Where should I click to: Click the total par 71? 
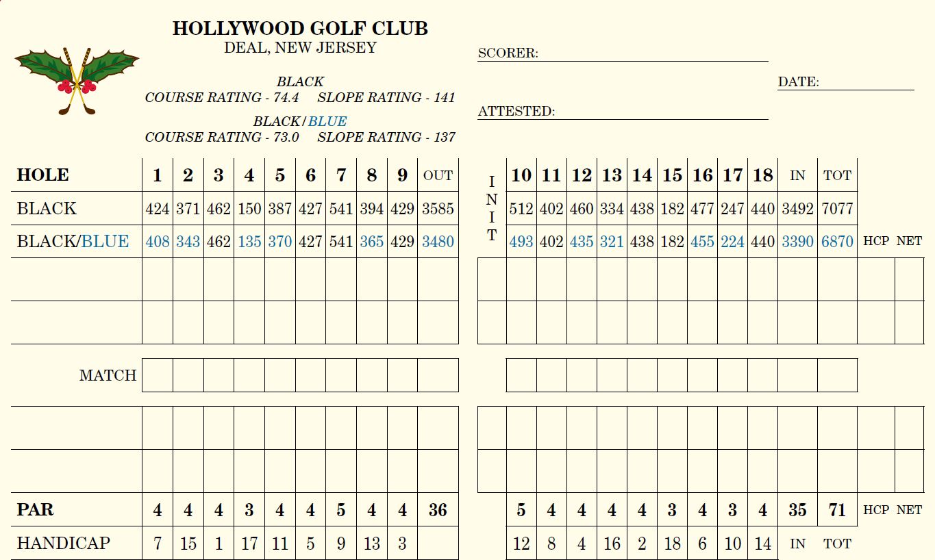tap(837, 510)
